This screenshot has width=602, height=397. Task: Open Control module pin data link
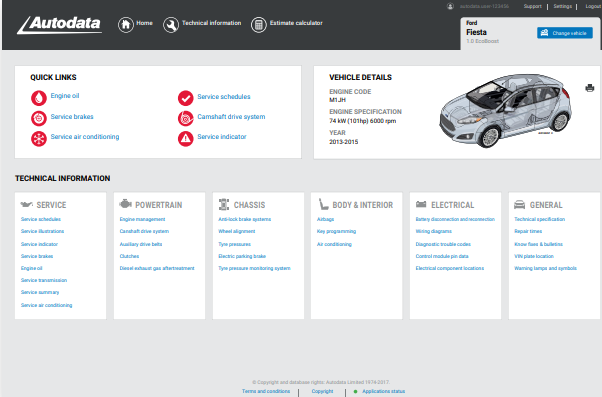[x=442, y=256]
